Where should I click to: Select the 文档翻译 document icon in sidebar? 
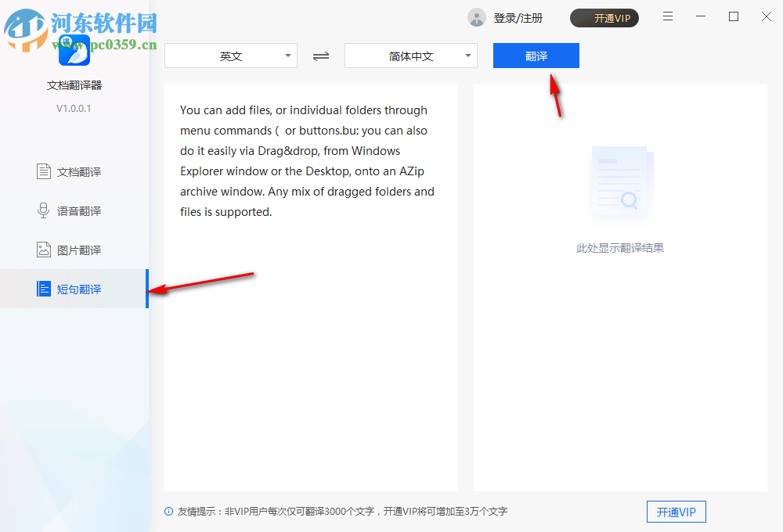(43, 171)
